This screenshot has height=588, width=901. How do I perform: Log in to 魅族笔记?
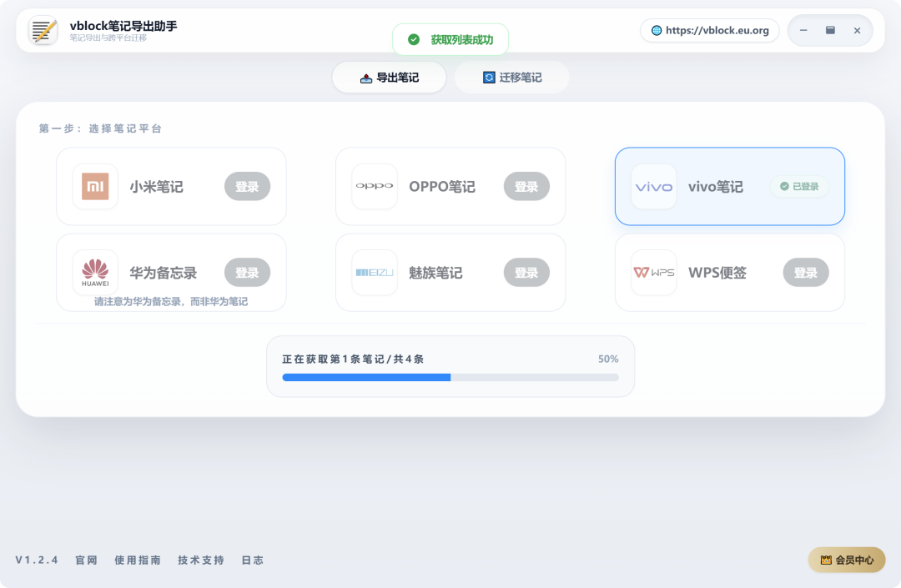pyautogui.click(x=526, y=273)
